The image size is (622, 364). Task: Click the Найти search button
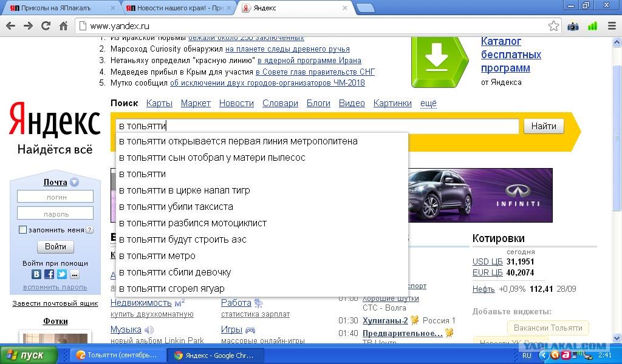(544, 126)
